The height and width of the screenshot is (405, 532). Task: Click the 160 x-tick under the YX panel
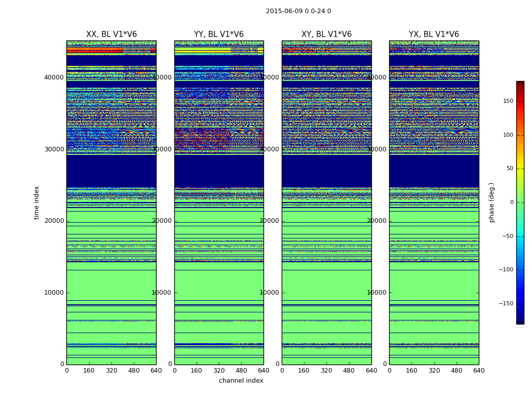point(411,371)
